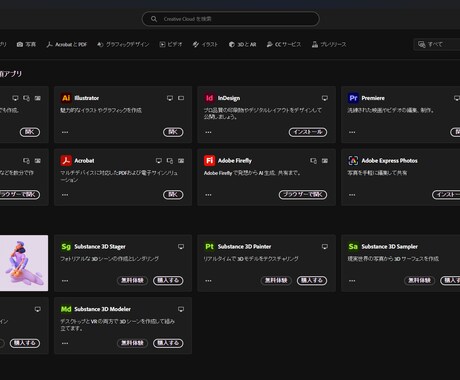Click desktop icon on Substance 3D Painter card

point(325,247)
